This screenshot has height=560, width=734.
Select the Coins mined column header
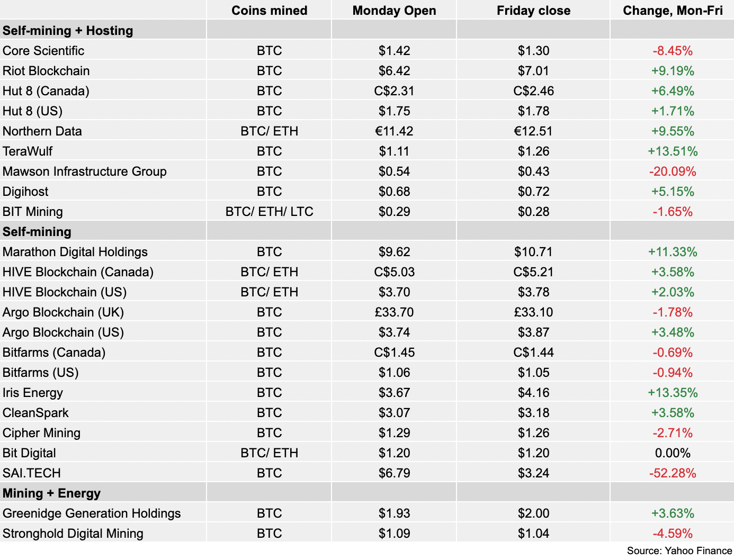pos(269,11)
